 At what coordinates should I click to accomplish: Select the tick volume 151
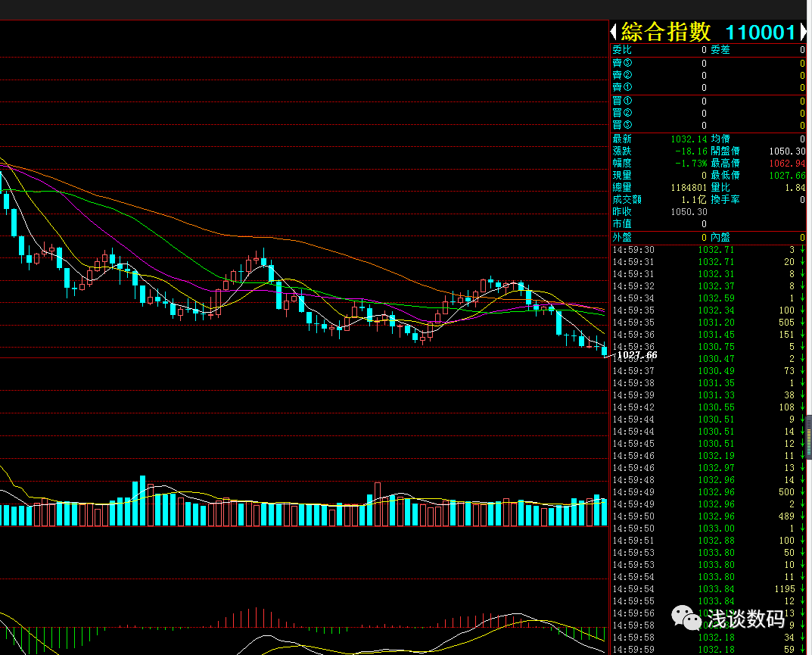click(786, 335)
